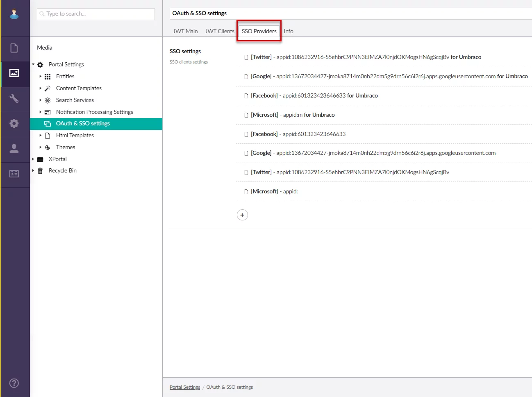Screen dimensions: 532x397
Task: Open the Users section icon
Action: (x=14, y=148)
